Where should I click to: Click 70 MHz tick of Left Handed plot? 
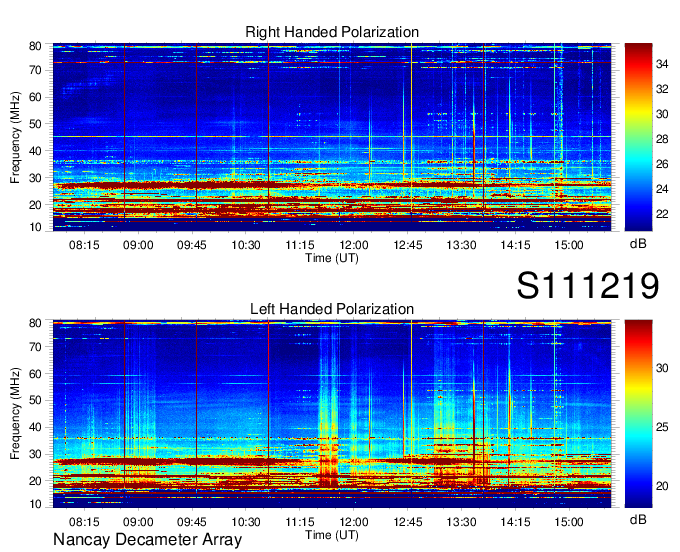click(35, 346)
